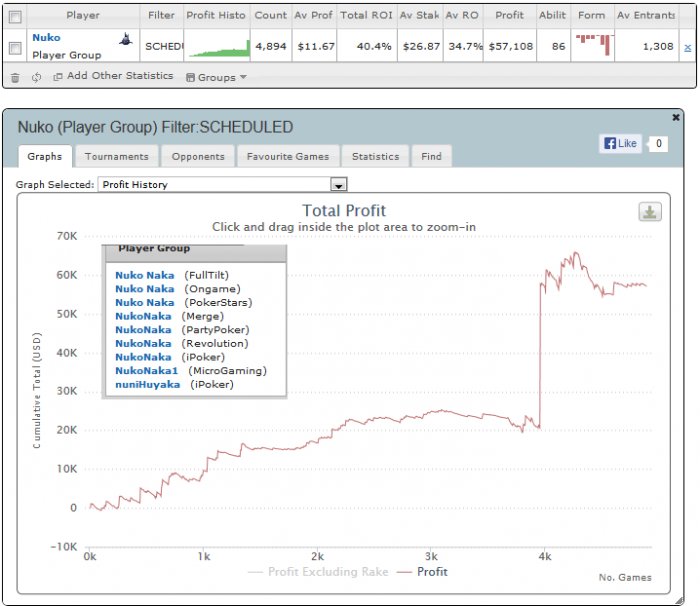Open Nuko Naka (FullTilt) link
The height and width of the screenshot is (606, 700).
coord(145,275)
